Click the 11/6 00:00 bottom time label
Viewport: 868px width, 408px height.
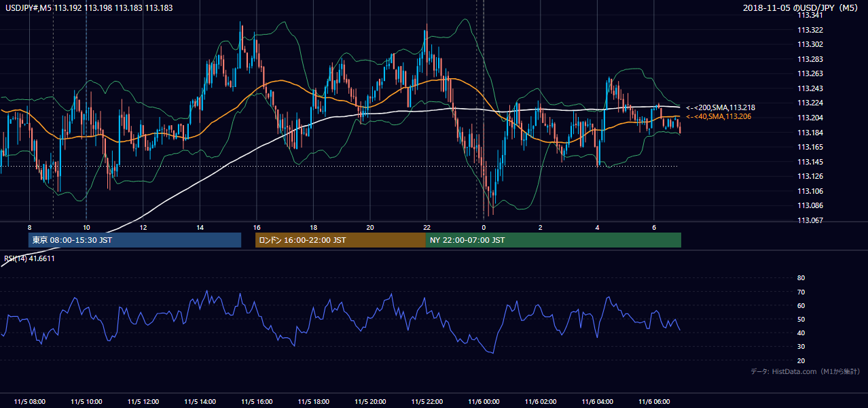[x=484, y=402]
